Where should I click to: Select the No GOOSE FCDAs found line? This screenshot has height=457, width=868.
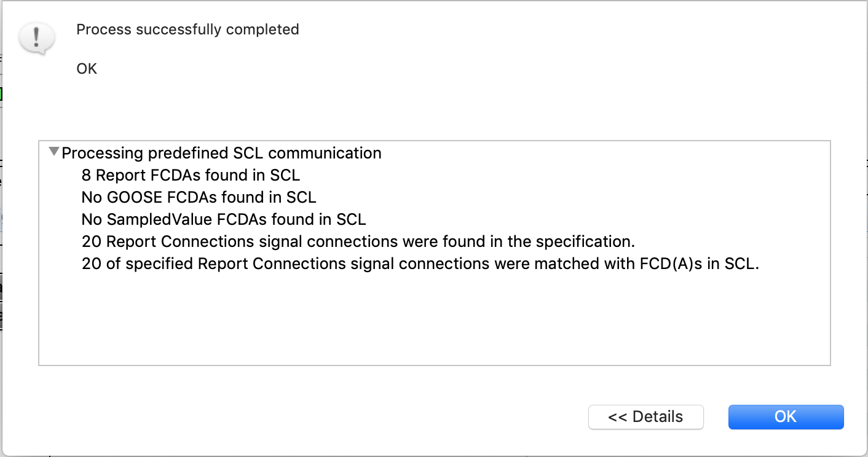[x=199, y=197]
